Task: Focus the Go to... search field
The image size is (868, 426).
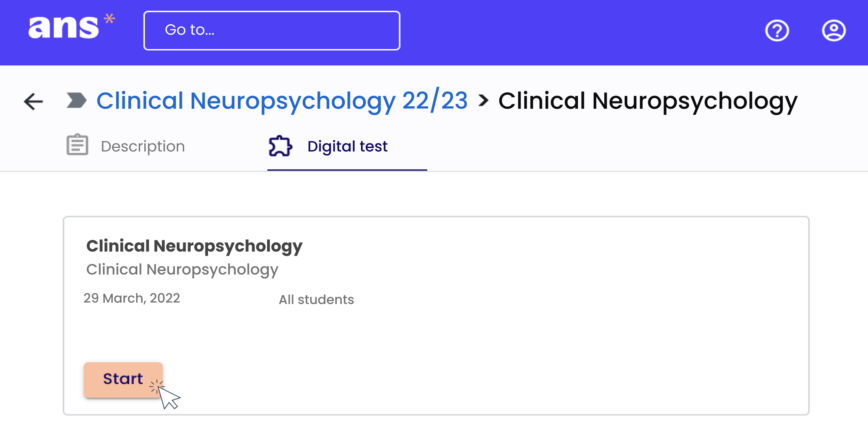Action: (x=272, y=31)
